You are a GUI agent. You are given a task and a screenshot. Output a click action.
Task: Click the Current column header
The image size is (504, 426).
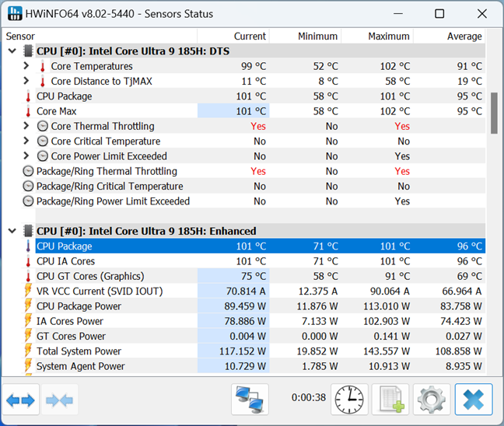233,36
